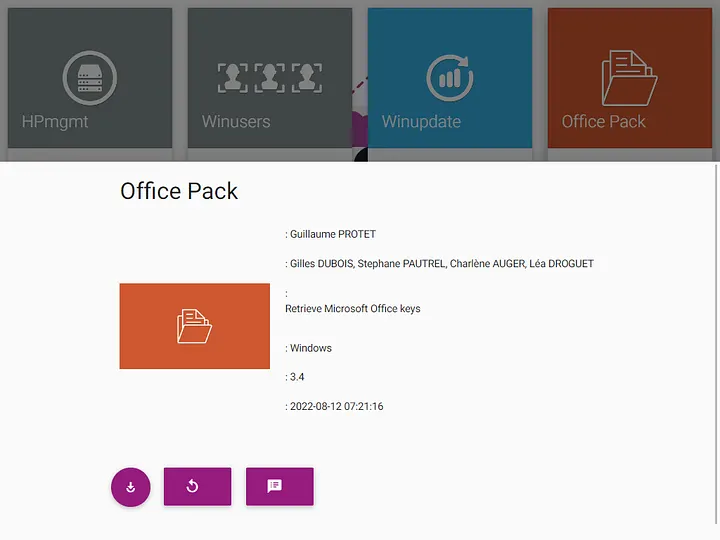This screenshot has width=720, height=540.
Task: Click the purple refresh arrow button
Action: [x=197, y=486]
